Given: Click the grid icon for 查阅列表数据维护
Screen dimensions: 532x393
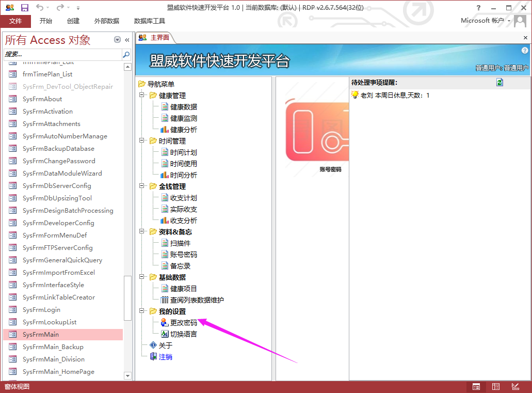Looking at the screenshot, I should pos(165,300).
